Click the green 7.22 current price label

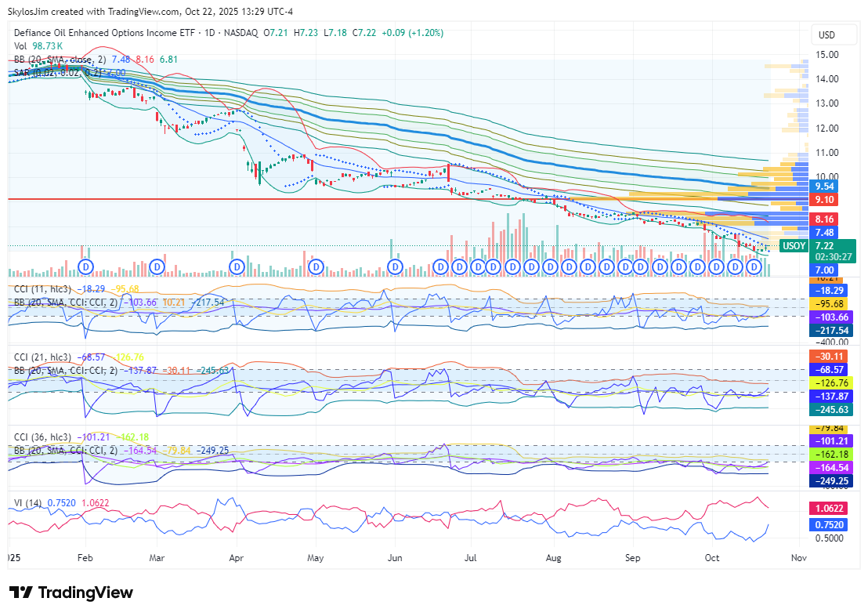pyautogui.click(x=823, y=245)
